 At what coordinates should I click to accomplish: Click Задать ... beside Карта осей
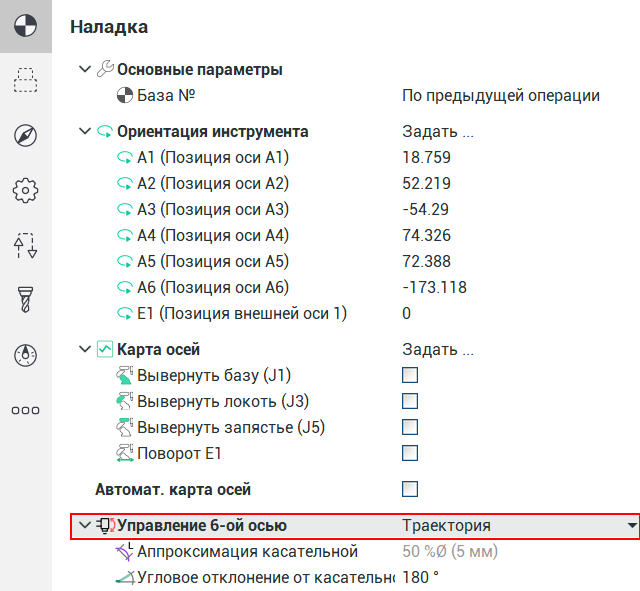437,350
